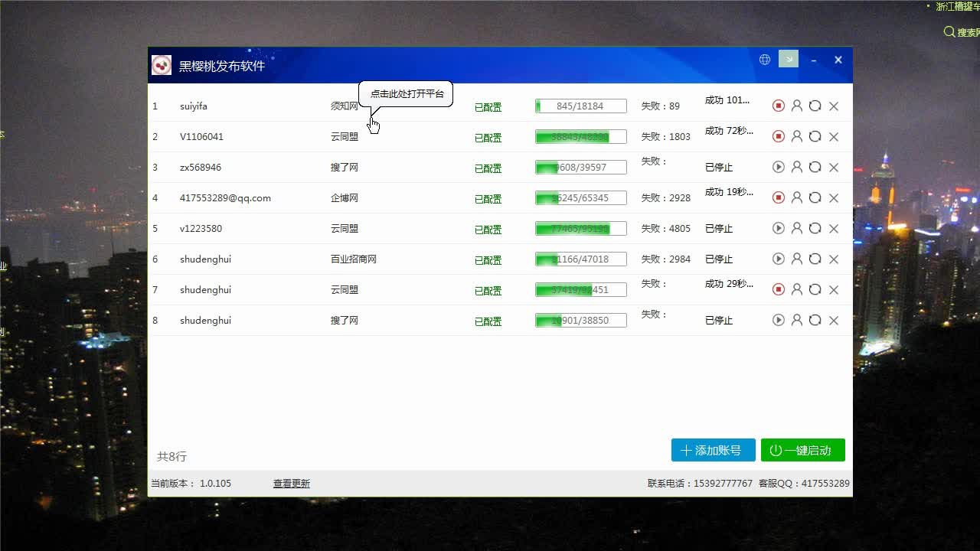Refresh the suiyifa 须知网 task
Screen dimensions: 980x551
pos(815,106)
